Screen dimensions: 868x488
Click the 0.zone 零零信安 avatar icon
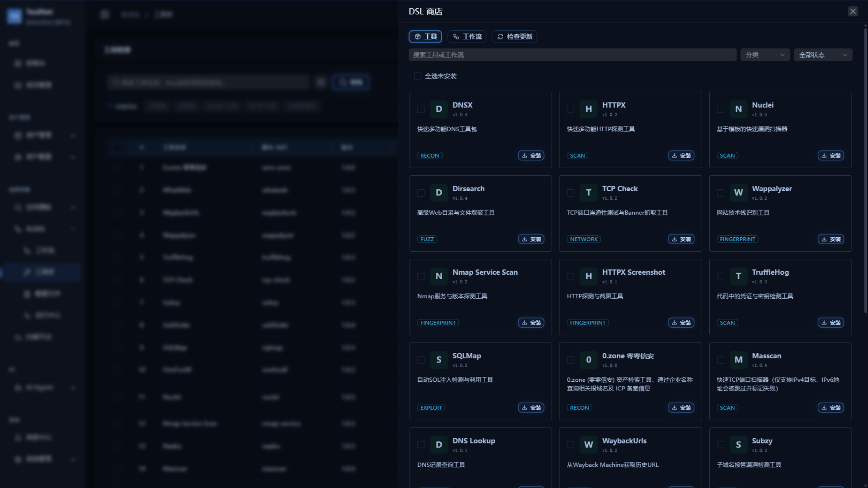coord(588,360)
